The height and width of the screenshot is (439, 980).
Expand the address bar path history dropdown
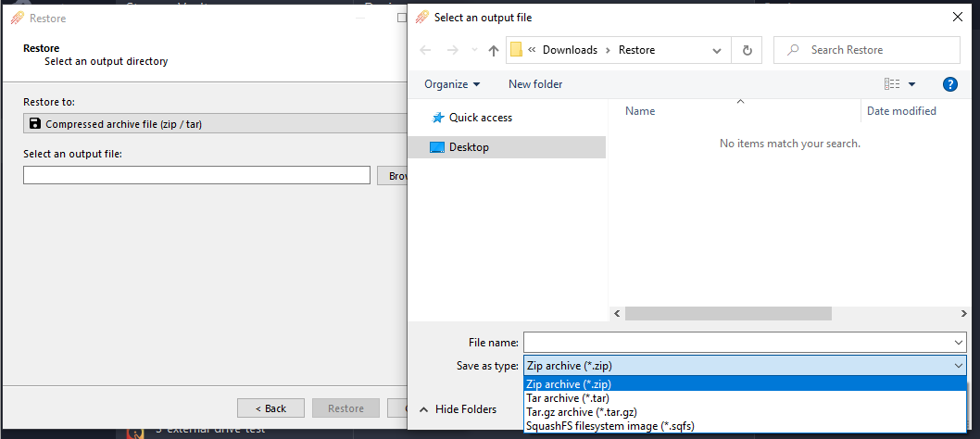pyautogui.click(x=717, y=50)
